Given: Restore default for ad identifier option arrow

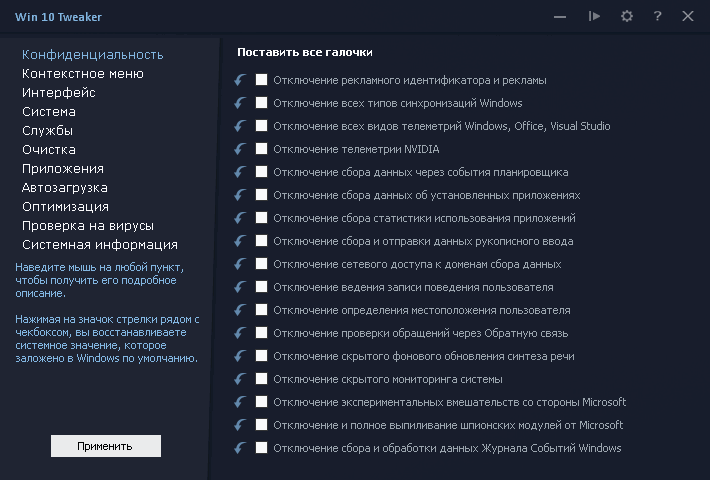Looking at the screenshot, I should coord(240,80).
